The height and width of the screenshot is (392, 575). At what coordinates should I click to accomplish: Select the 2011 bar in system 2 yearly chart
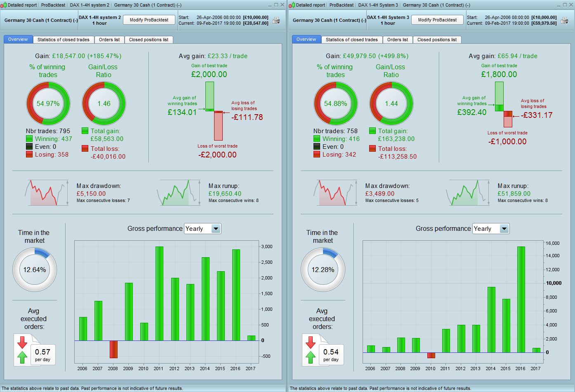pos(159,293)
